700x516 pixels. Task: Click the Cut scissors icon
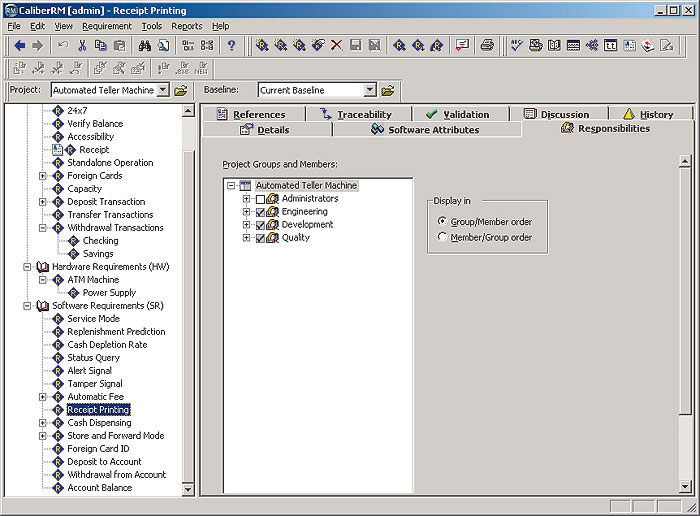pyautogui.click(x=82, y=45)
